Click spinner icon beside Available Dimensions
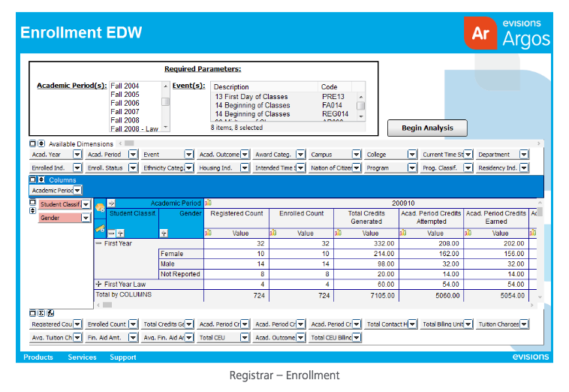The image size is (569, 392). [x=41, y=143]
